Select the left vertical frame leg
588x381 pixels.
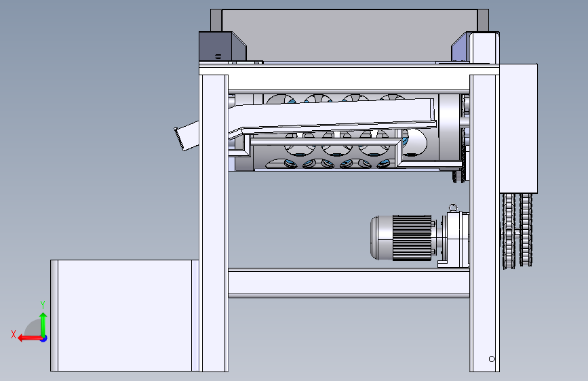(214, 223)
